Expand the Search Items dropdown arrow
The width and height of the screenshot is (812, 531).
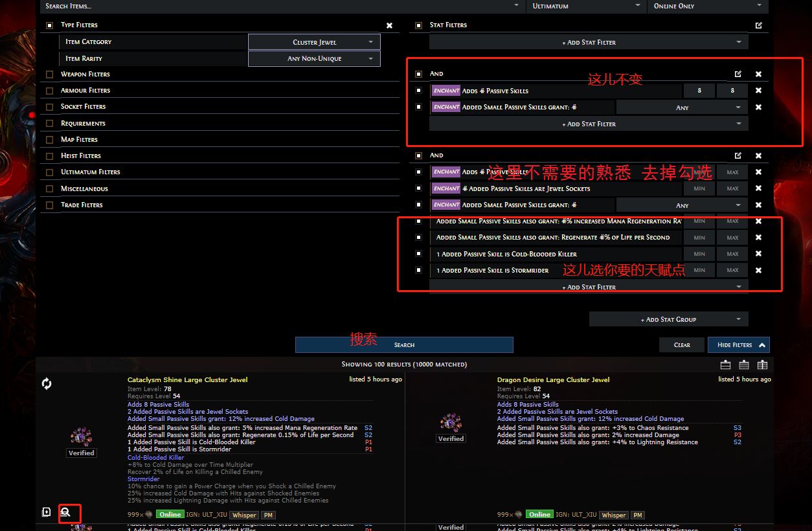tap(516, 5)
